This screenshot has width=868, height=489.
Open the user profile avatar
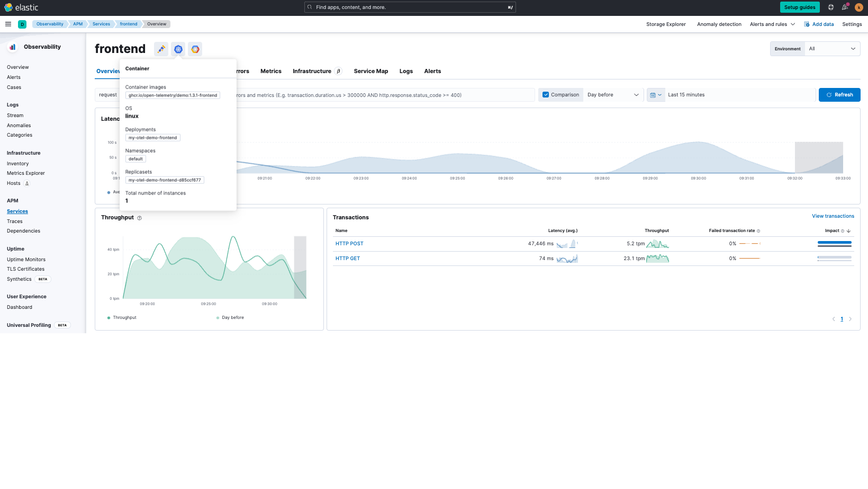click(x=859, y=7)
